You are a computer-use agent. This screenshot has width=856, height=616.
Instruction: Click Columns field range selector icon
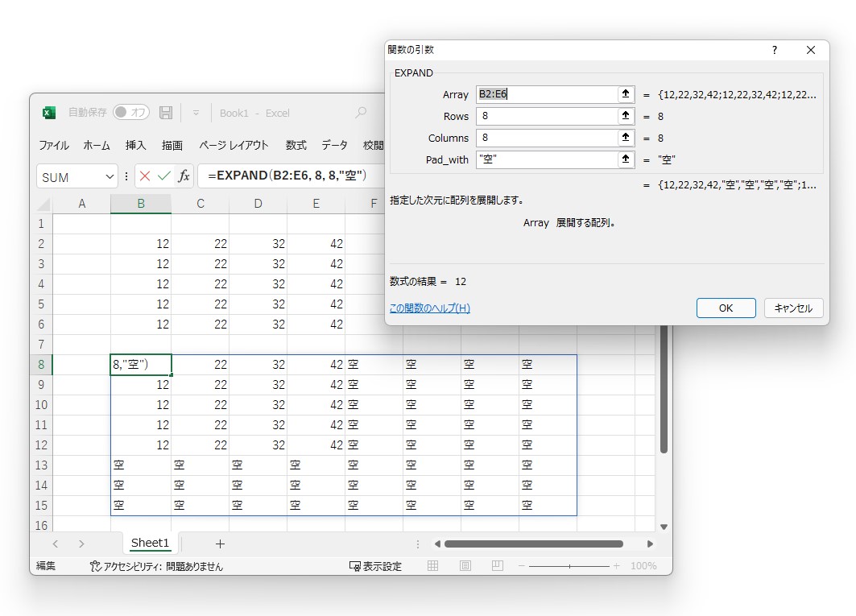click(626, 138)
